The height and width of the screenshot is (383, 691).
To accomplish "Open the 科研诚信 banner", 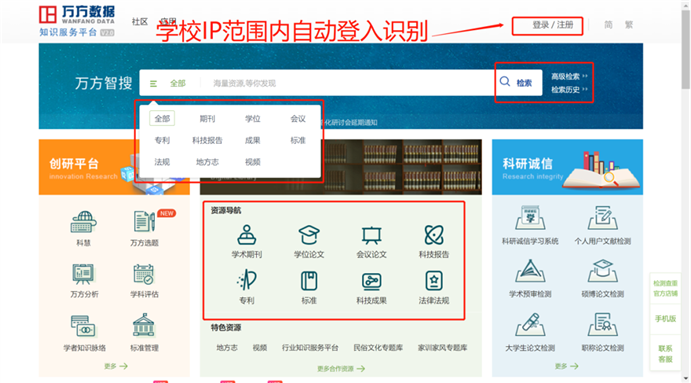I will pos(567,167).
